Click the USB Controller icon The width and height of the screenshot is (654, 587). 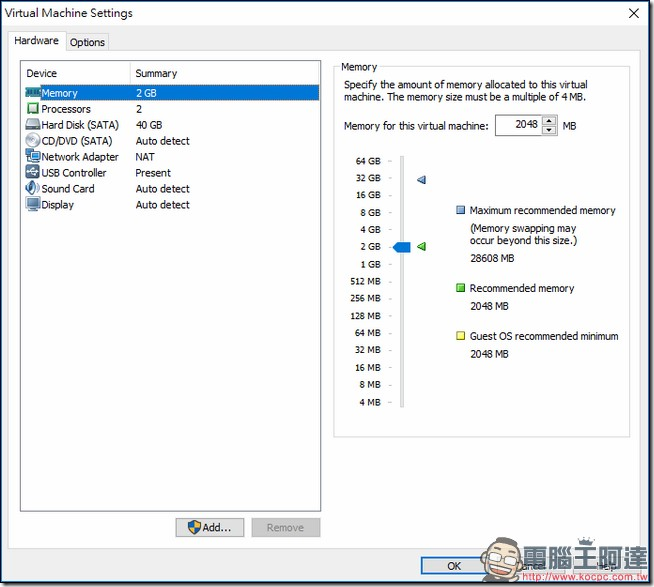33,172
